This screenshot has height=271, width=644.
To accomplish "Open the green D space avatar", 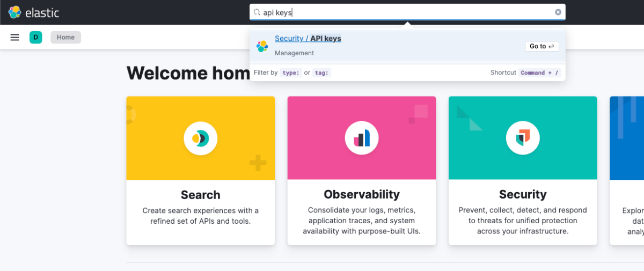I will [x=35, y=37].
